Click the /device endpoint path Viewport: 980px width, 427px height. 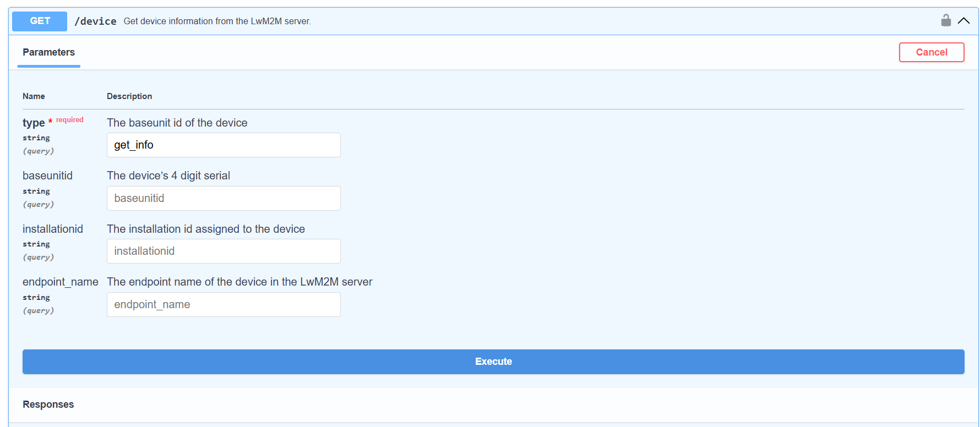[x=95, y=21]
